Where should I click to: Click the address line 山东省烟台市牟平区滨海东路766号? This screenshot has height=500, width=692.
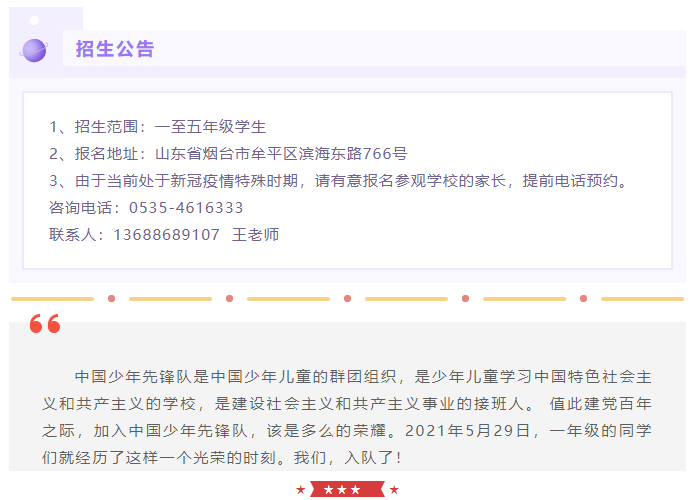pos(281,154)
